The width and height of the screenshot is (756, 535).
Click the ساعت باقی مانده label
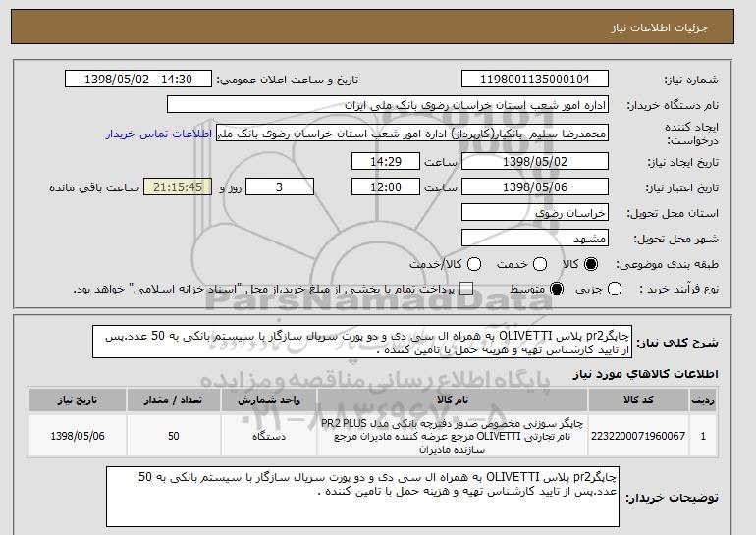tap(94, 187)
